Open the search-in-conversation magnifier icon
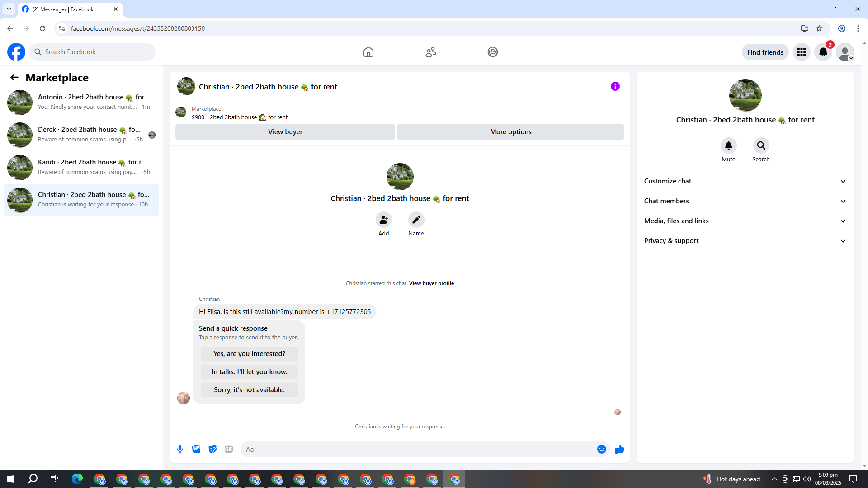This screenshot has width=868, height=488. (761, 145)
